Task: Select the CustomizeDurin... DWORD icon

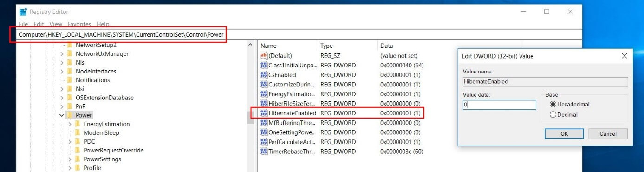Action: (x=264, y=85)
